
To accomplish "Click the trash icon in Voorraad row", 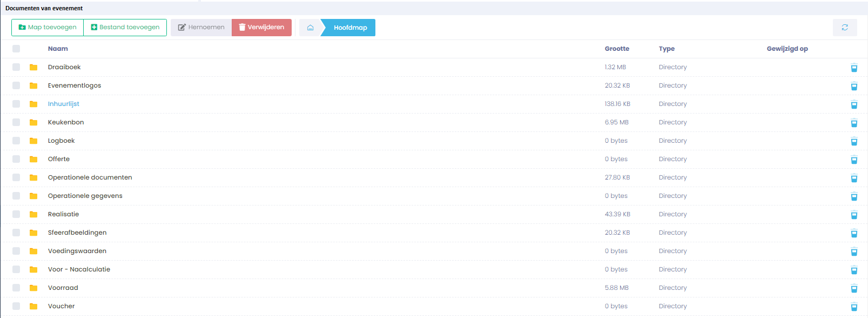I will (854, 288).
